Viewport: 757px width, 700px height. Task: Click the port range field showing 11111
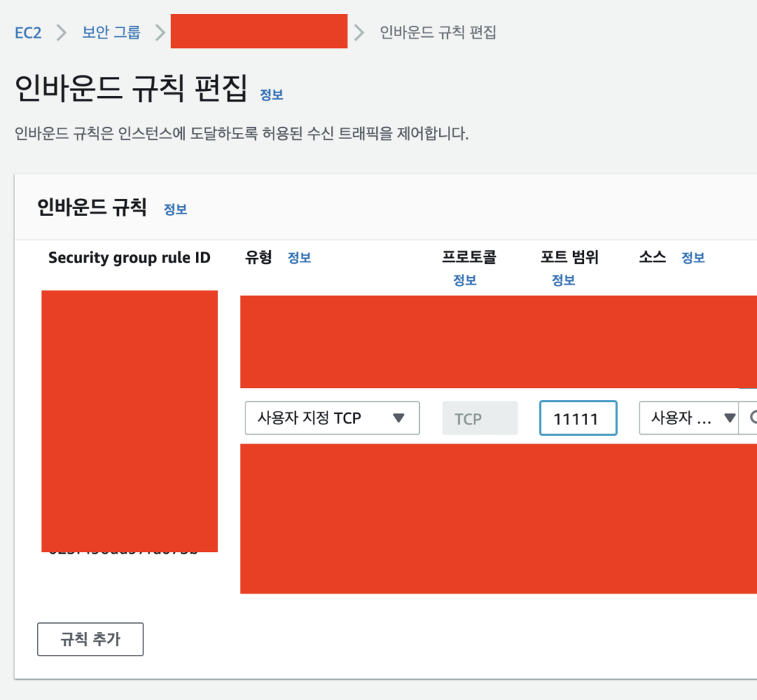[x=578, y=418]
